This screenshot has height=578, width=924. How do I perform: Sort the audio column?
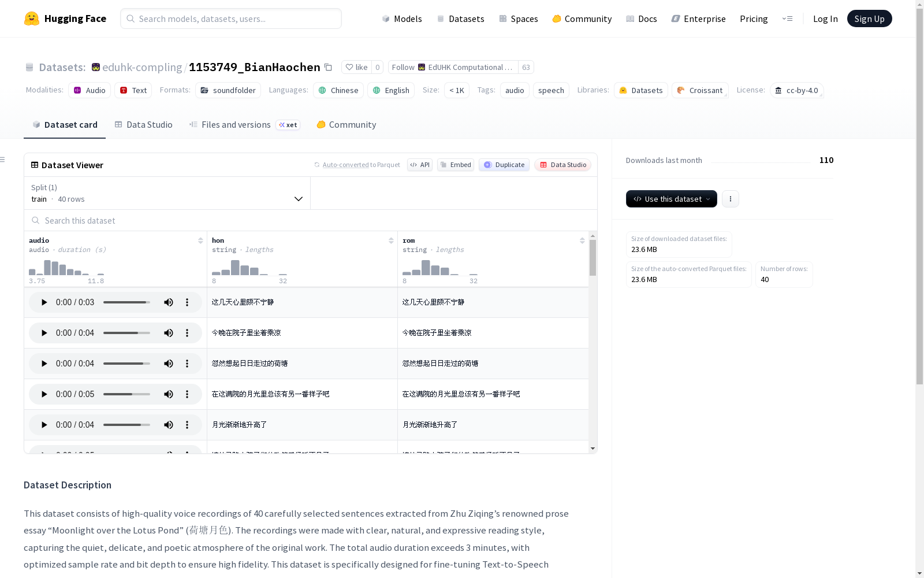[x=200, y=240]
